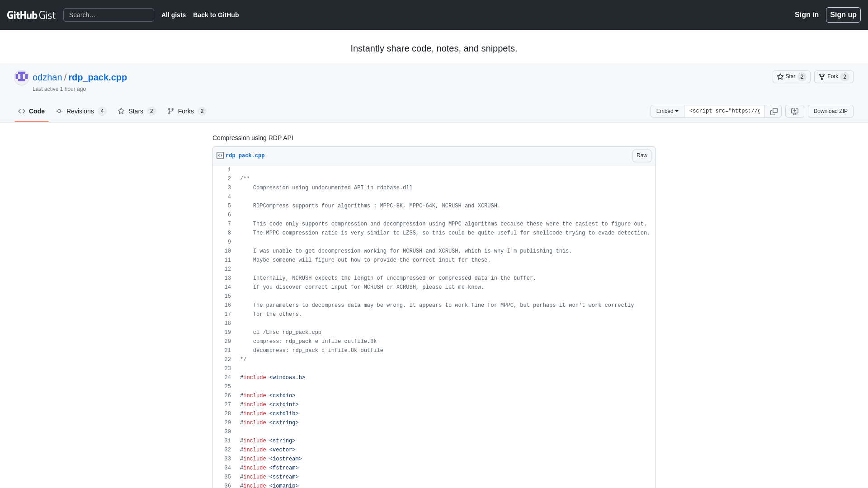
Task: Click the 'decompress: rdp_pack d infile.8k outfile' line
Action: click(318, 351)
